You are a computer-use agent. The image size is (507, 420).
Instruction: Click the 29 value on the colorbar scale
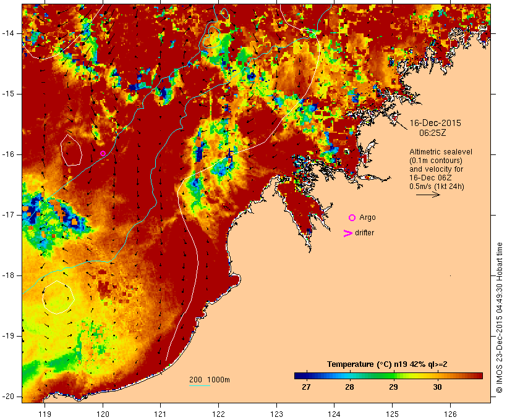393,387
